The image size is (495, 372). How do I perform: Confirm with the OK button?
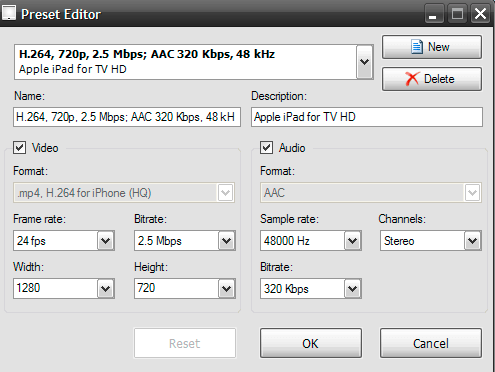311,343
